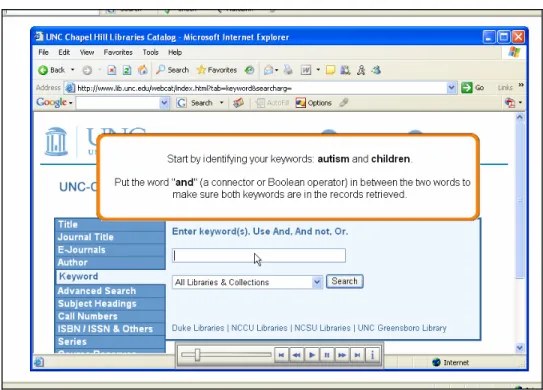Select the Author search tab
This screenshot has width=543, height=390.
[x=110, y=263]
